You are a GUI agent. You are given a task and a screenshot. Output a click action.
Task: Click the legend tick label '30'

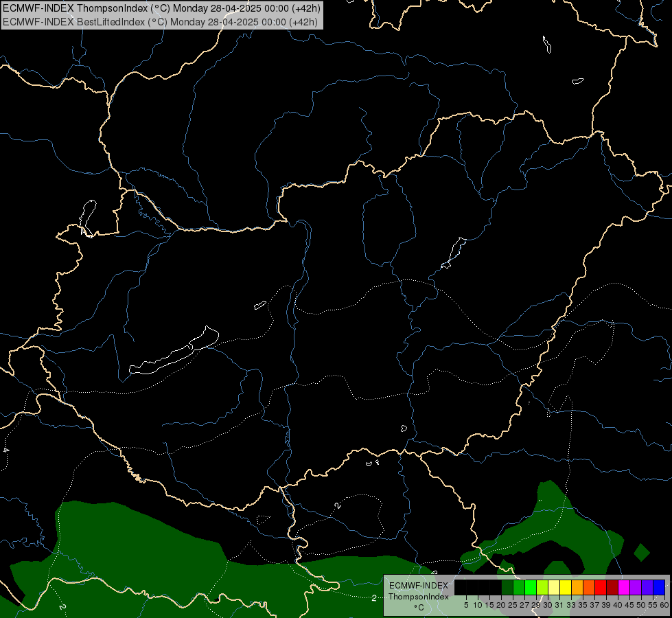click(x=547, y=605)
